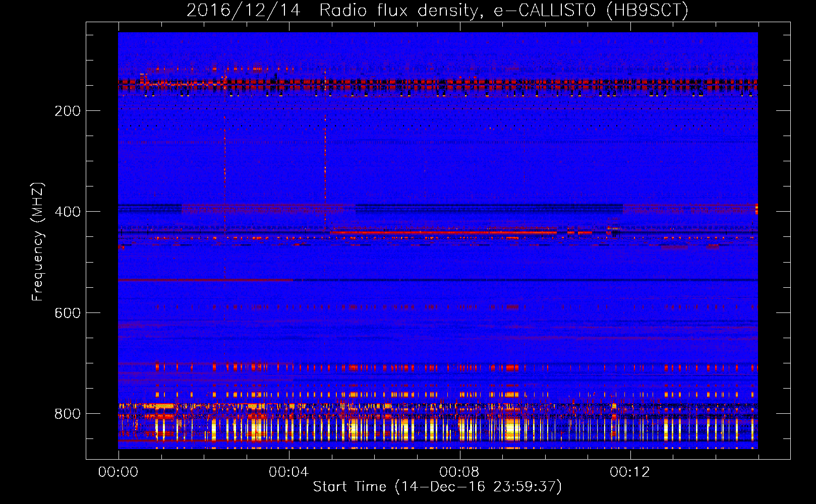
Task: Click the 'Frequency (MHZ)' axis label
Action: tap(38, 242)
